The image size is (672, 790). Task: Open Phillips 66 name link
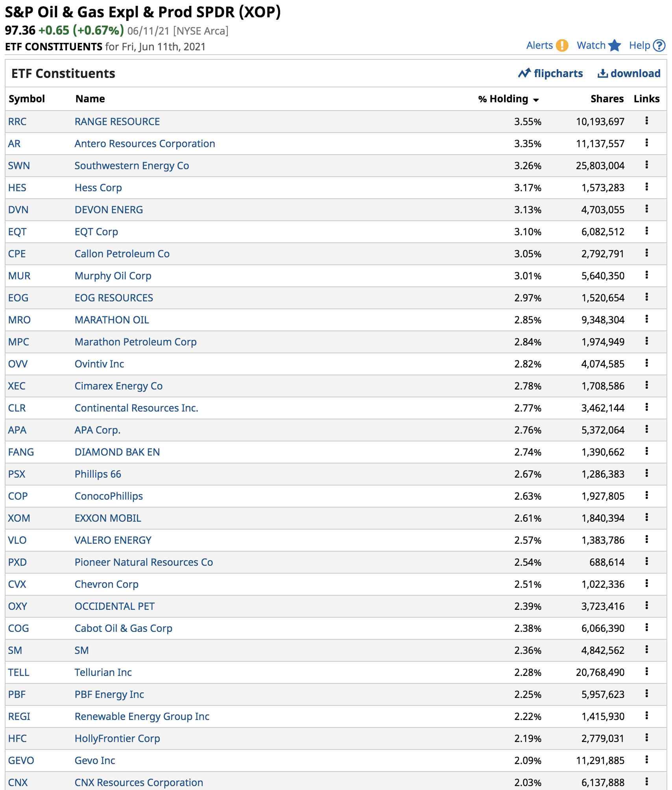coord(98,474)
